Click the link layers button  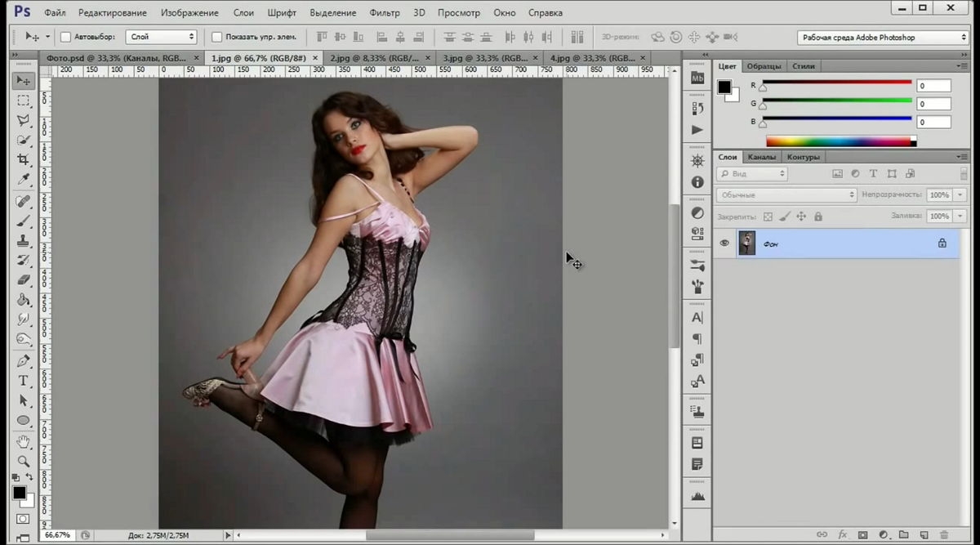(822, 535)
